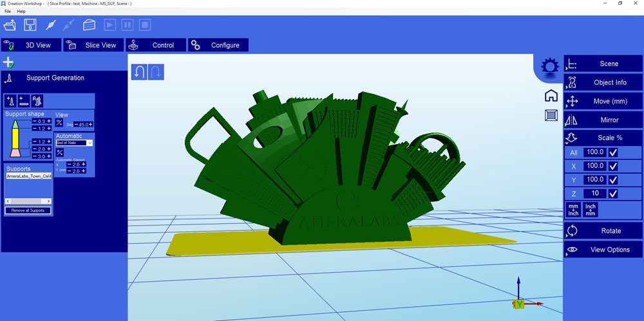The height and width of the screenshot is (321, 644).
Task: Click the Supports list scroll right arrow
Action: pyautogui.click(x=48, y=201)
